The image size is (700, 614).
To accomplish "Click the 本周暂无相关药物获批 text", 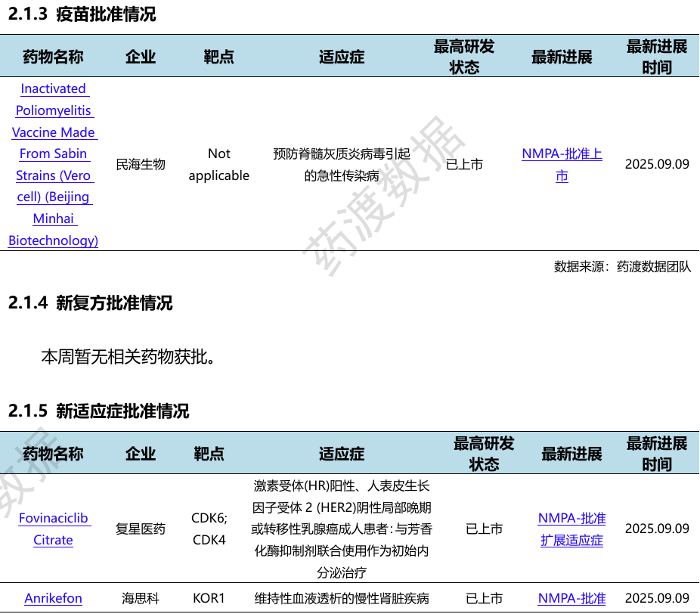I will click(128, 357).
